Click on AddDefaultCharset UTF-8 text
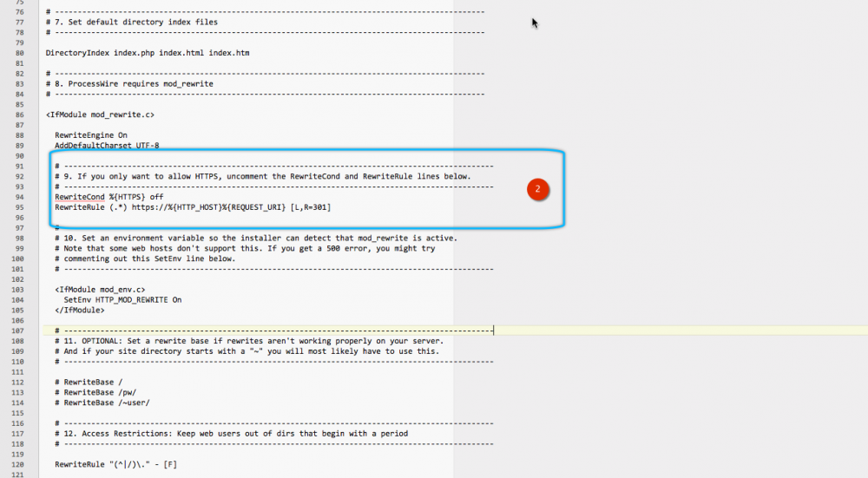This screenshot has width=868, height=478. coord(107,146)
